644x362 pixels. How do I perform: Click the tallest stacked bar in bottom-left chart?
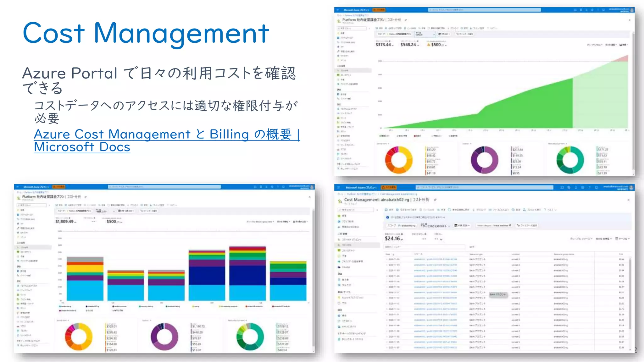[247, 273]
